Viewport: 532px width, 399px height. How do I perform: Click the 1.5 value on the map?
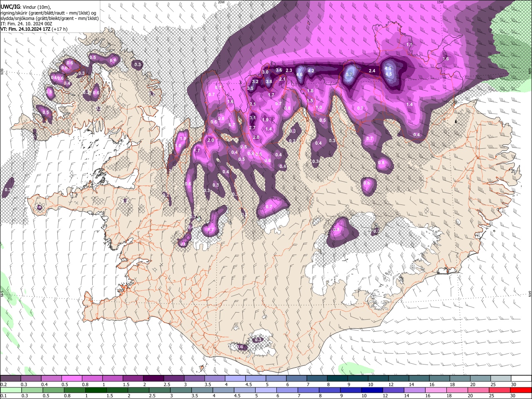[x=310, y=101]
